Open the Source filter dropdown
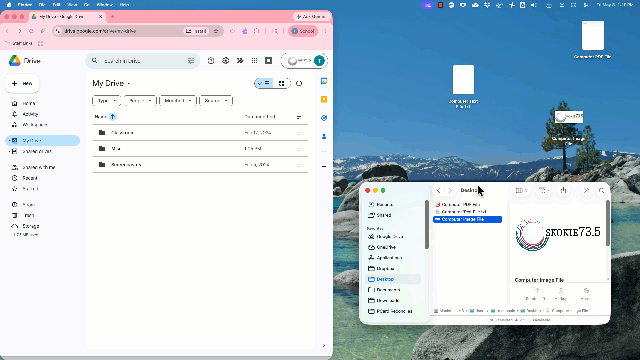 coord(216,101)
